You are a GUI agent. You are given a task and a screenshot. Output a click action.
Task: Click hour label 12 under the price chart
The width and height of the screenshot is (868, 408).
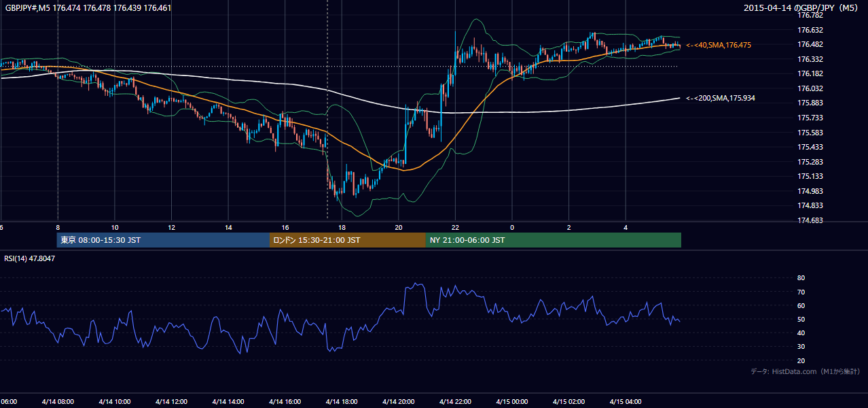point(172,227)
